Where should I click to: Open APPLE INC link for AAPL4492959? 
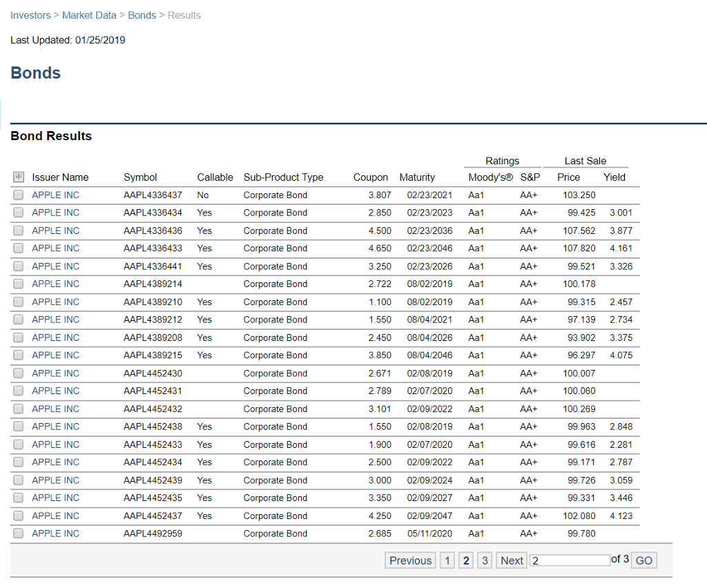(x=55, y=533)
